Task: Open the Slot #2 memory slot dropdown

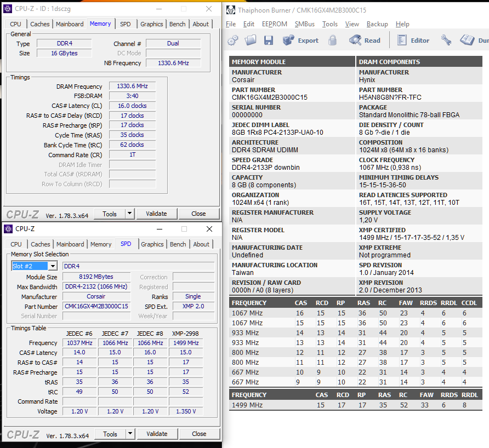Action: pyautogui.click(x=53, y=266)
